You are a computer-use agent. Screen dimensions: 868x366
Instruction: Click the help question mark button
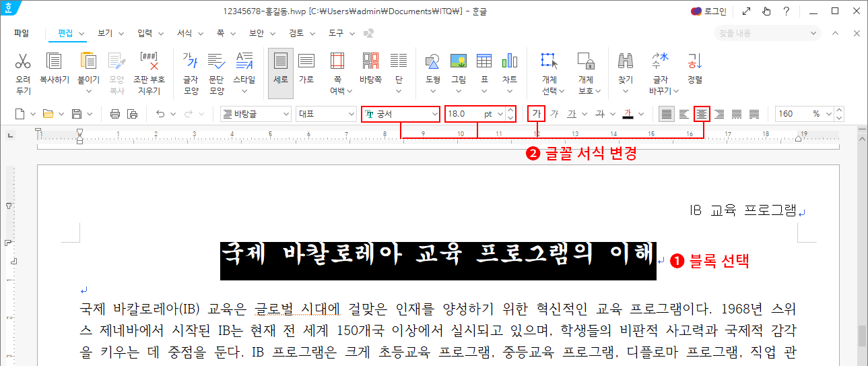[x=786, y=11]
